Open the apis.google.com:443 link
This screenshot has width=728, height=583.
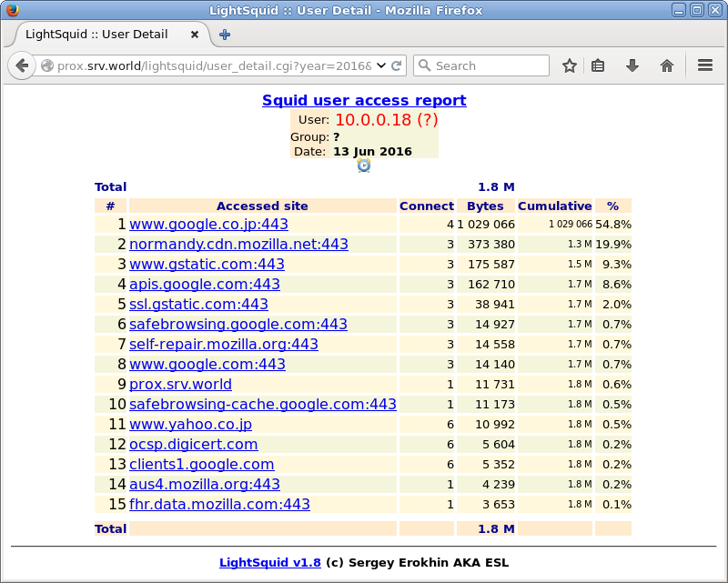click(x=204, y=284)
